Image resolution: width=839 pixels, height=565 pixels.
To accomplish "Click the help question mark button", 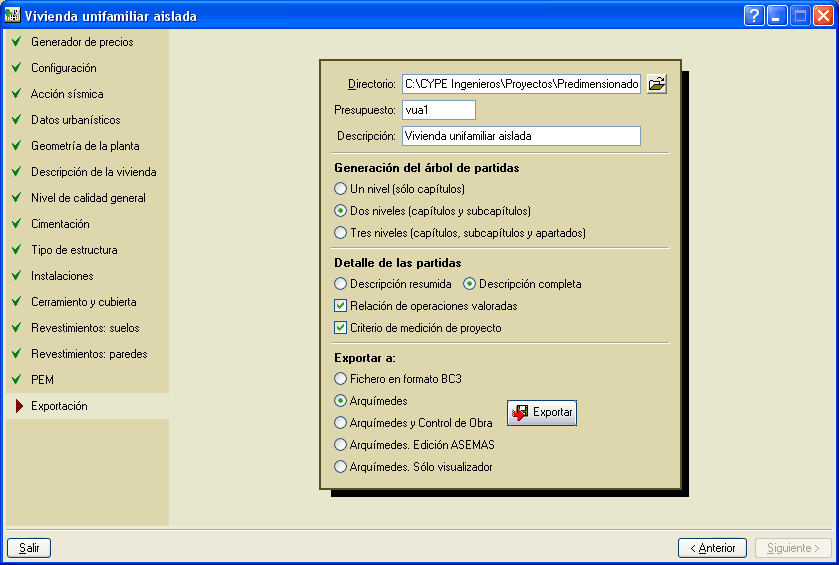I will [753, 16].
